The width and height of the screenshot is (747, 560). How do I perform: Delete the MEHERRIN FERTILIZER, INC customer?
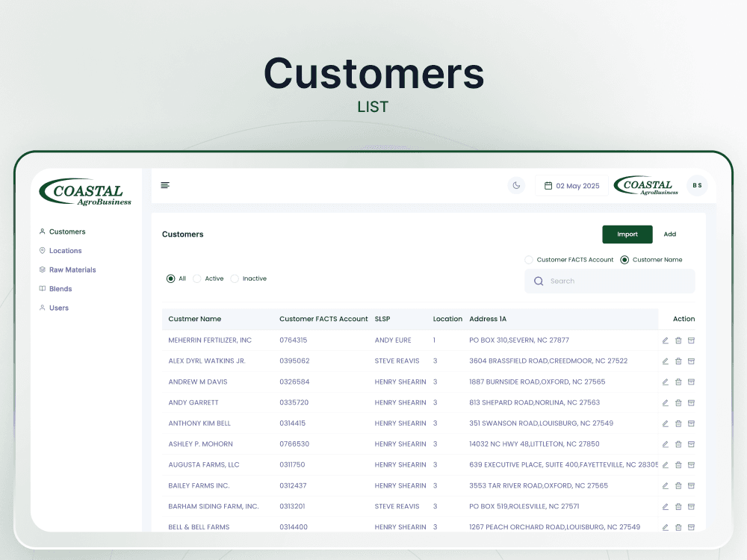click(678, 340)
